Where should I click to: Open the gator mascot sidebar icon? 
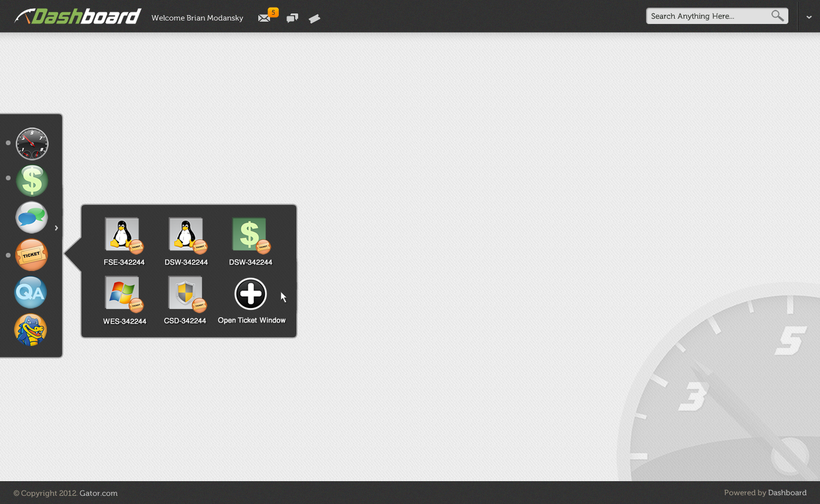[x=30, y=330]
